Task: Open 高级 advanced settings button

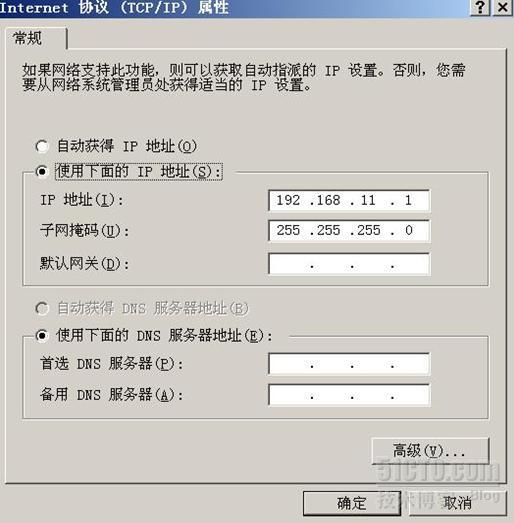Action: [x=430, y=451]
